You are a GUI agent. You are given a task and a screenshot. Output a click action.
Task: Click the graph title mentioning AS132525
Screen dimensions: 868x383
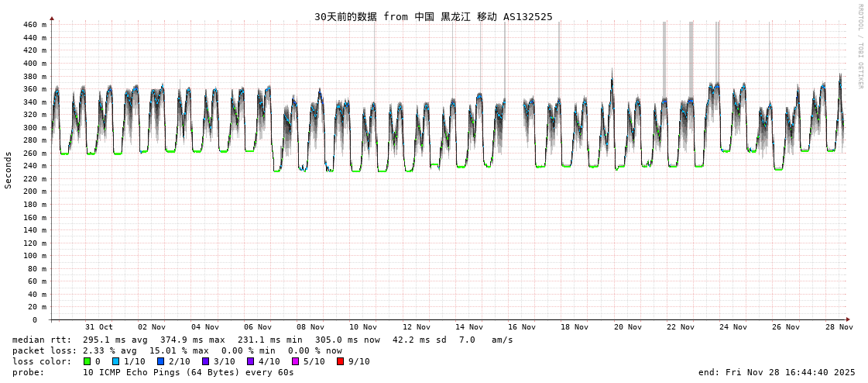434,16
